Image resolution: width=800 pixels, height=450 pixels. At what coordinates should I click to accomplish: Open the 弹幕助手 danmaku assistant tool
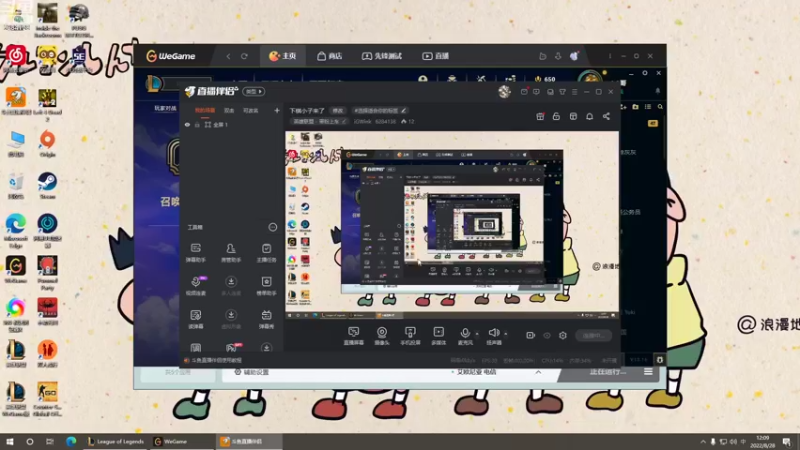pyautogui.click(x=195, y=253)
